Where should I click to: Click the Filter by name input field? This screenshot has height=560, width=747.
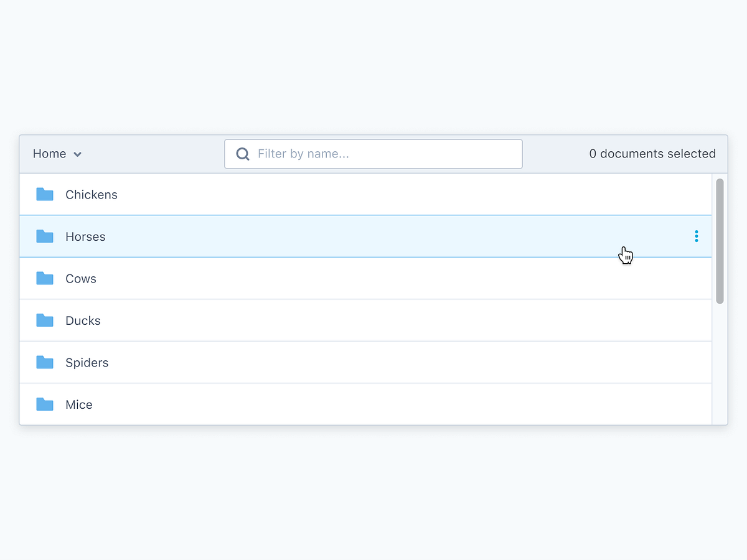pyautogui.click(x=374, y=154)
